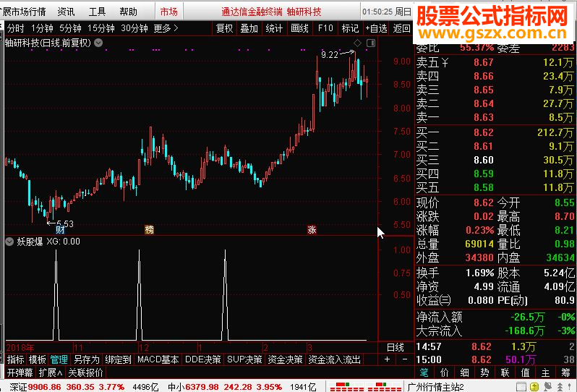Open the list window icon in the status bar
Screen dimensions: 577x392
point(521,387)
